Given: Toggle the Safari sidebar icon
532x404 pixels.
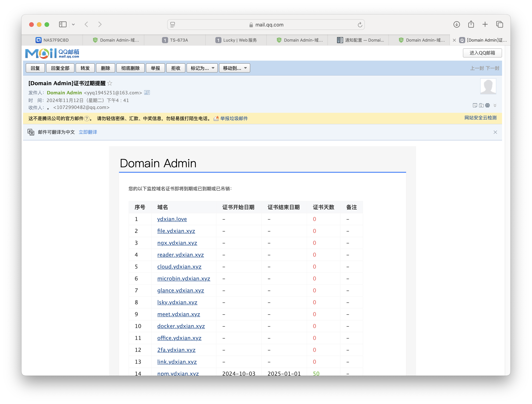Looking at the screenshot, I should click(63, 24).
